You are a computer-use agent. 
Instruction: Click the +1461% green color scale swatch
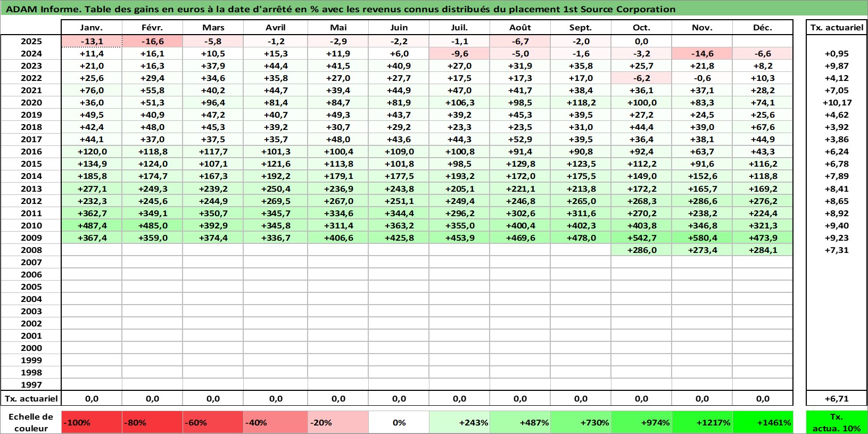coord(763,422)
